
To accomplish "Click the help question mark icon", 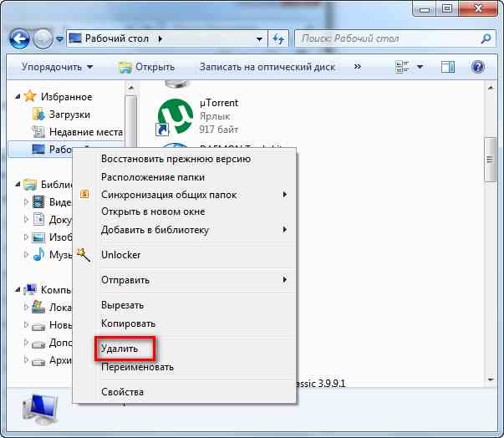I will point(478,67).
